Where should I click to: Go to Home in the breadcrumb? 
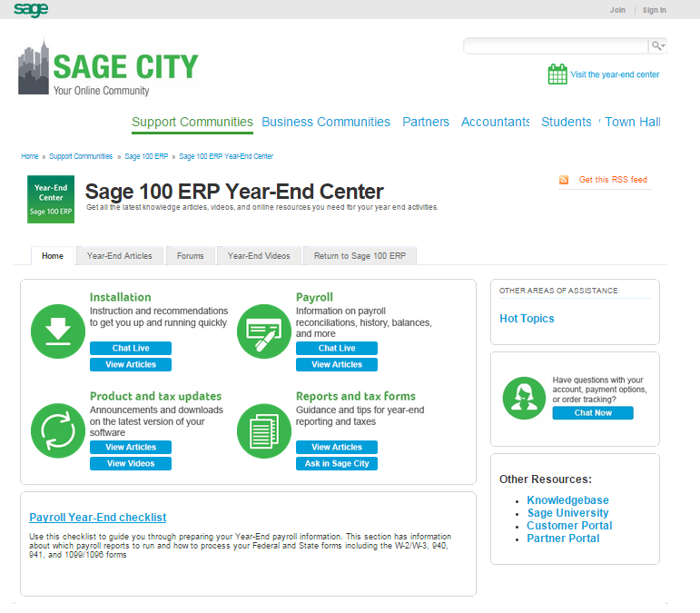29,156
